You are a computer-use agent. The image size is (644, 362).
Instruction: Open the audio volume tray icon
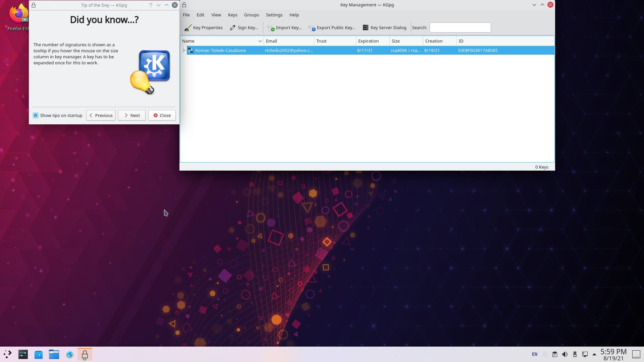pos(565,354)
